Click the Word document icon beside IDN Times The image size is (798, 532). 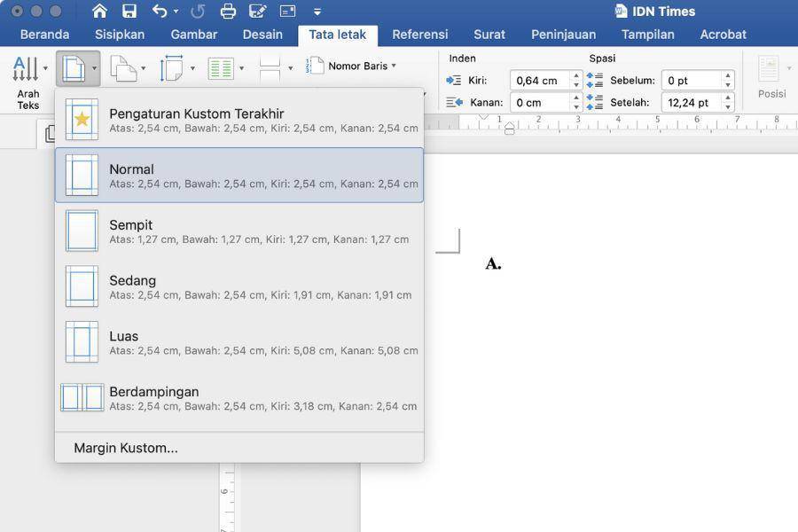621,12
